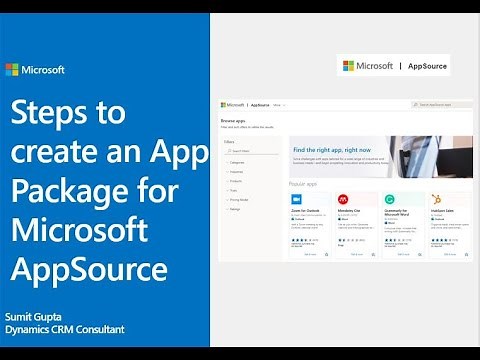Click the Filters heading in the sidebar
This screenshot has width=480, height=360.
pos(229,142)
